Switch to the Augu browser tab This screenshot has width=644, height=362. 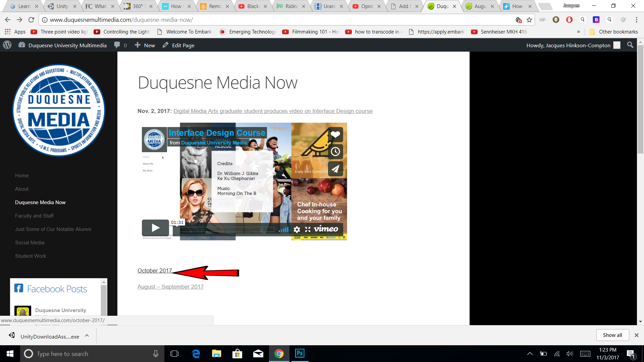(x=480, y=6)
